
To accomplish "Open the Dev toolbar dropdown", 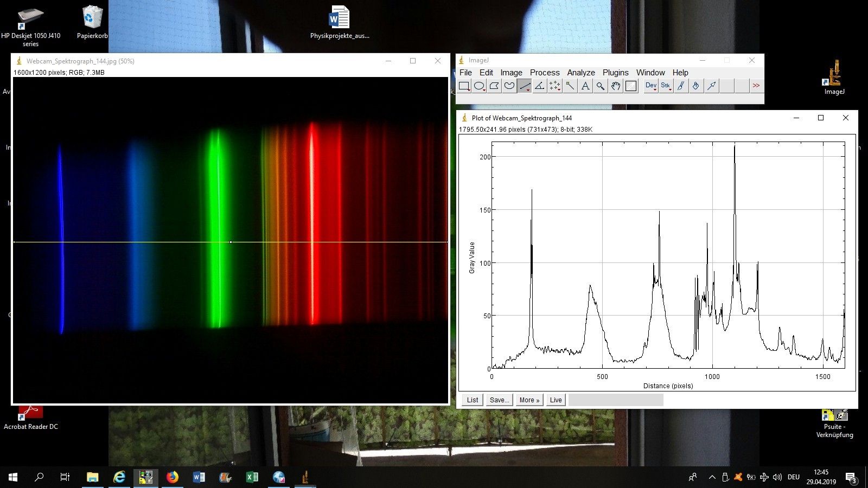I will point(650,86).
